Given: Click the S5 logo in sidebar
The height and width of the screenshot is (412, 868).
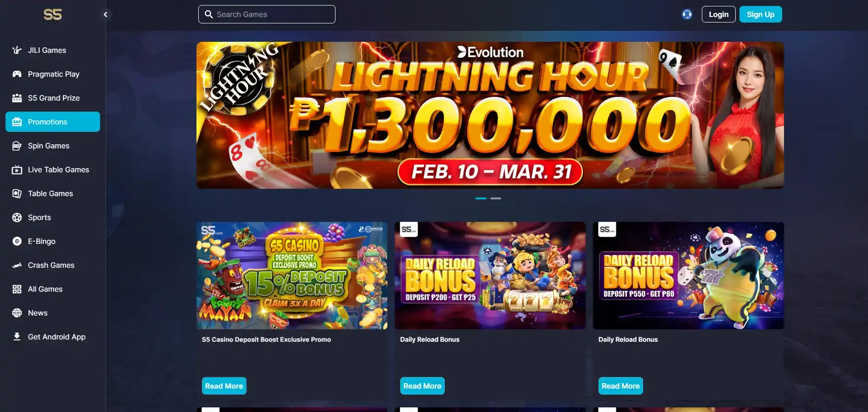Looking at the screenshot, I should click(x=53, y=14).
